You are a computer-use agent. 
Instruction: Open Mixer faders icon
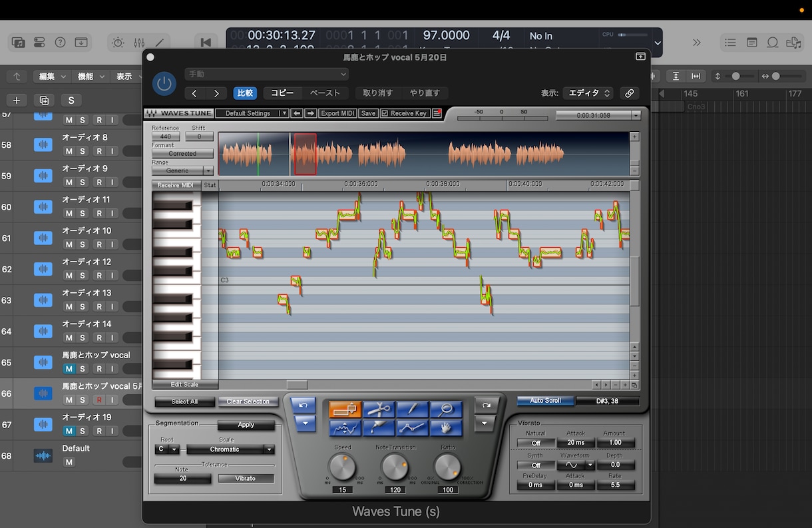click(x=139, y=42)
